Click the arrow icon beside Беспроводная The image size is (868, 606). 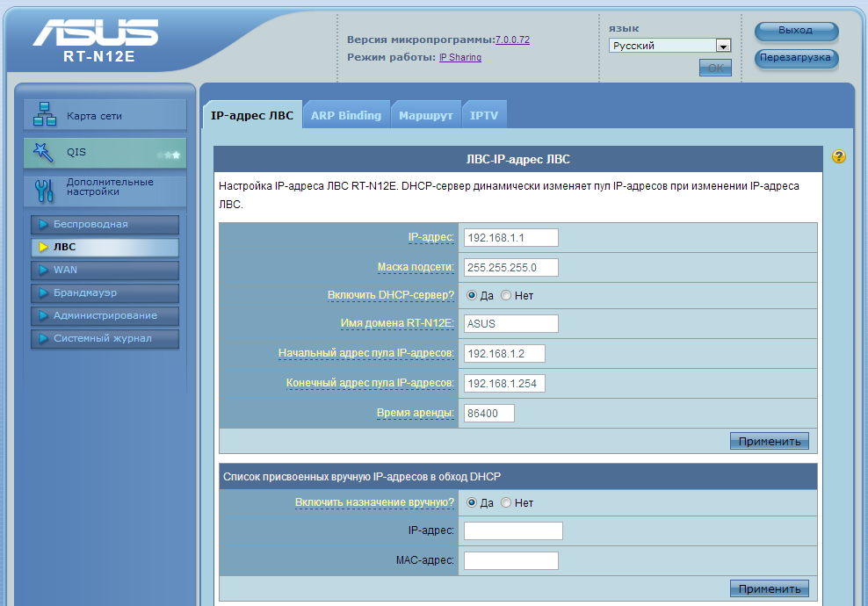(x=43, y=225)
